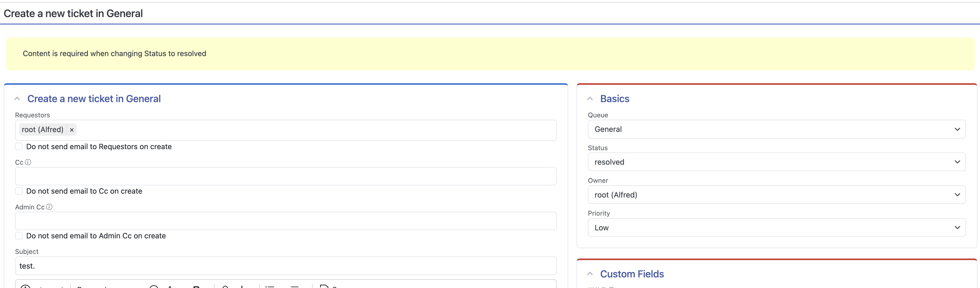Screen dimensions: 980x288
Task: Click the blue Create a new ticket heading
Action: pos(94,99)
